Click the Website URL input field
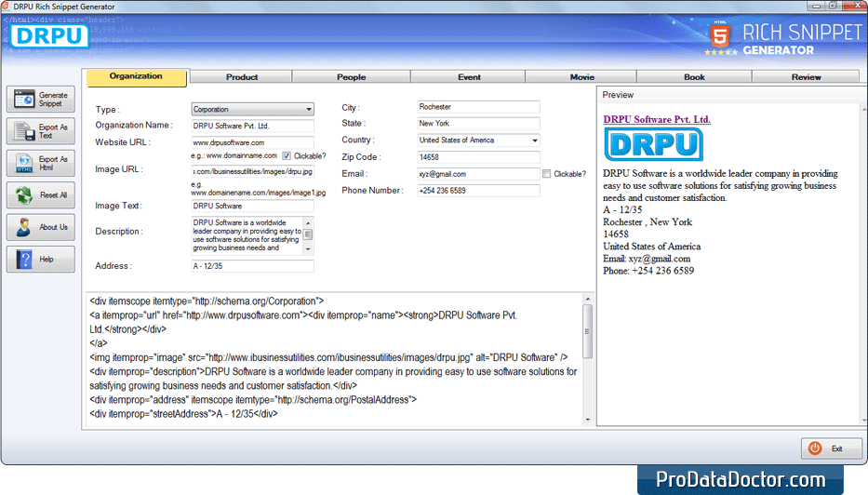Screen dimensions: 868x495 tap(253, 142)
